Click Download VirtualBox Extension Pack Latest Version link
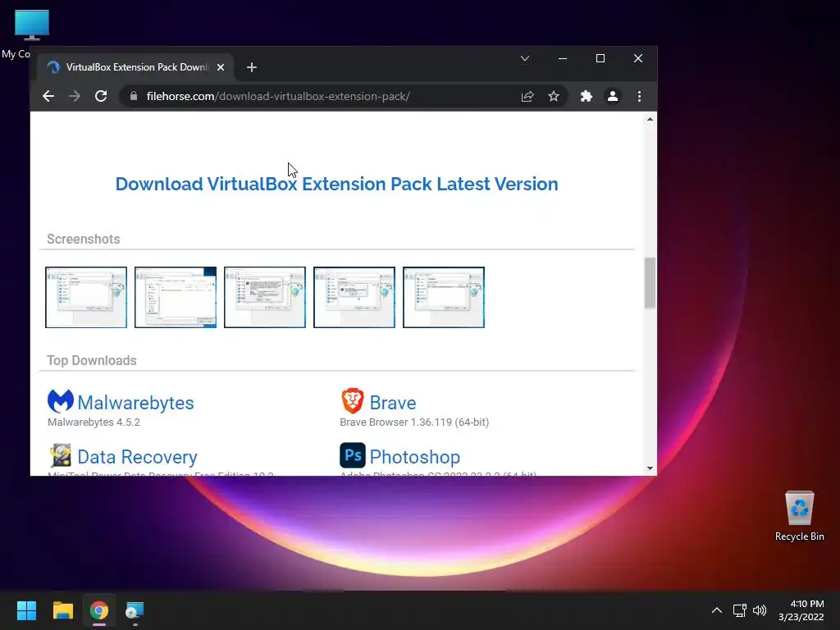The width and height of the screenshot is (840, 630). [336, 184]
